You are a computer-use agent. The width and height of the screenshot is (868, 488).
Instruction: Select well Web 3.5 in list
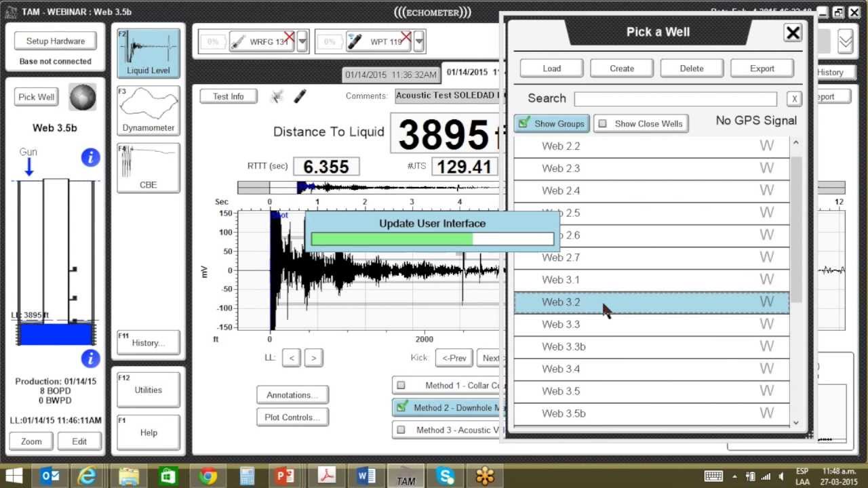pos(652,391)
